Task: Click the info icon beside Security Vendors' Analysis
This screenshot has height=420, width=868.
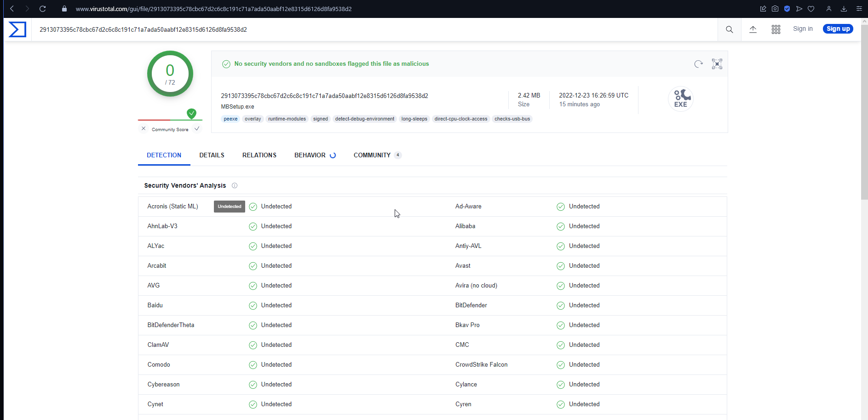Action: (235, 185)
